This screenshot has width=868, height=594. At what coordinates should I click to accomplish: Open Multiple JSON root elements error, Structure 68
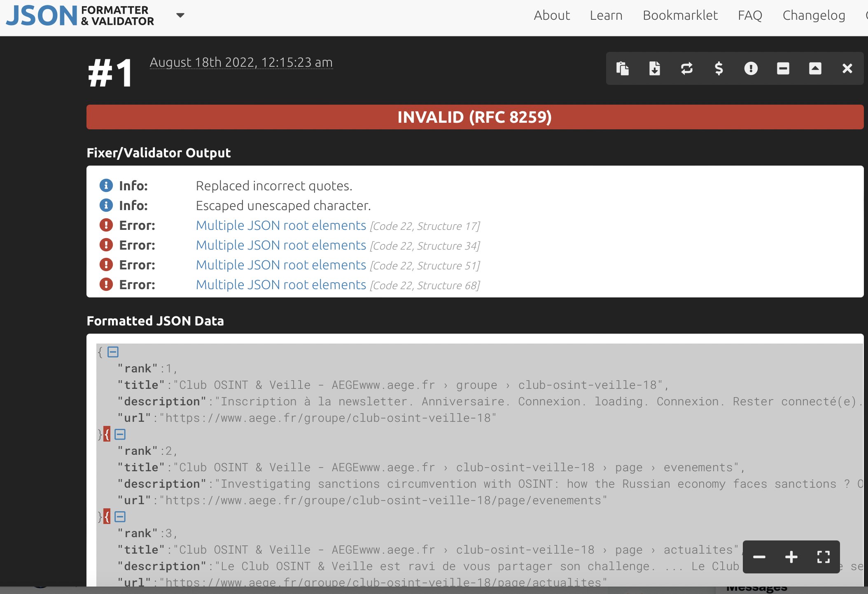[x=281, y=285]
